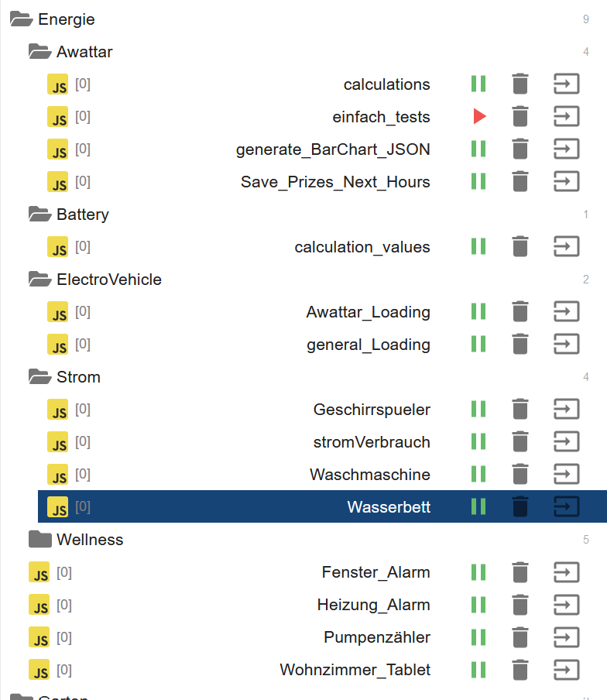Click trash icon for Geschirrspueler script

[520, 409]
